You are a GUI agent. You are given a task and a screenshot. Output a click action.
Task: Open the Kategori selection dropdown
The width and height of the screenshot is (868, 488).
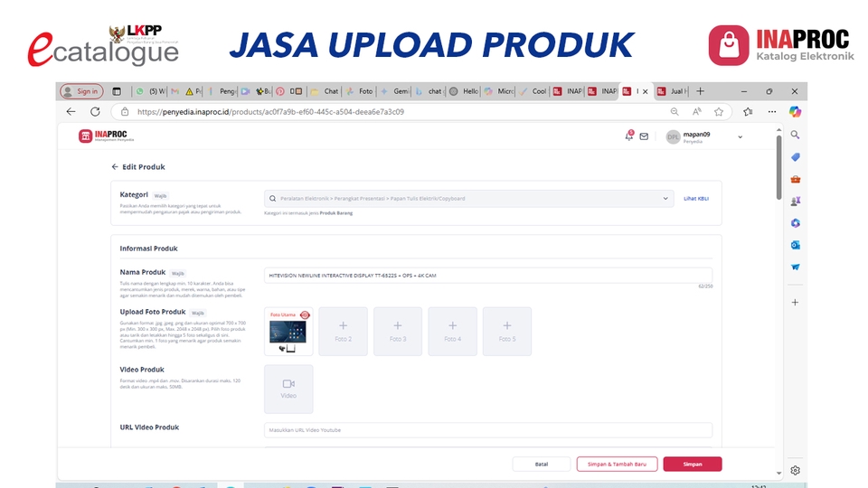click(469, 199)
